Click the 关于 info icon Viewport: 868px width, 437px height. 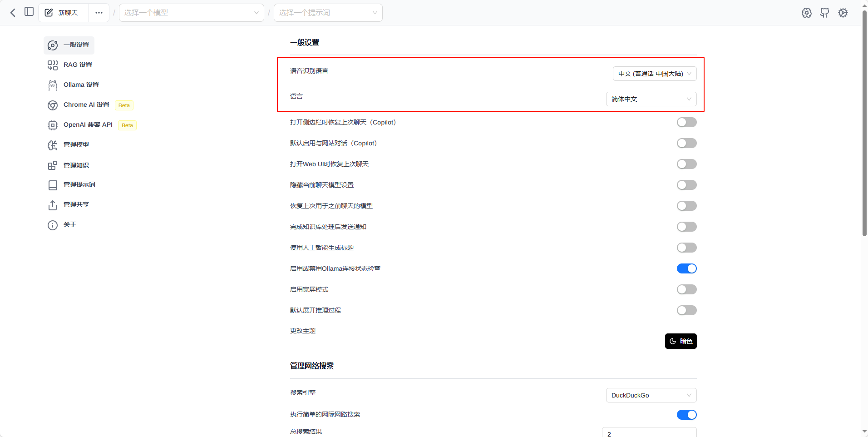[x=53, y=225]
